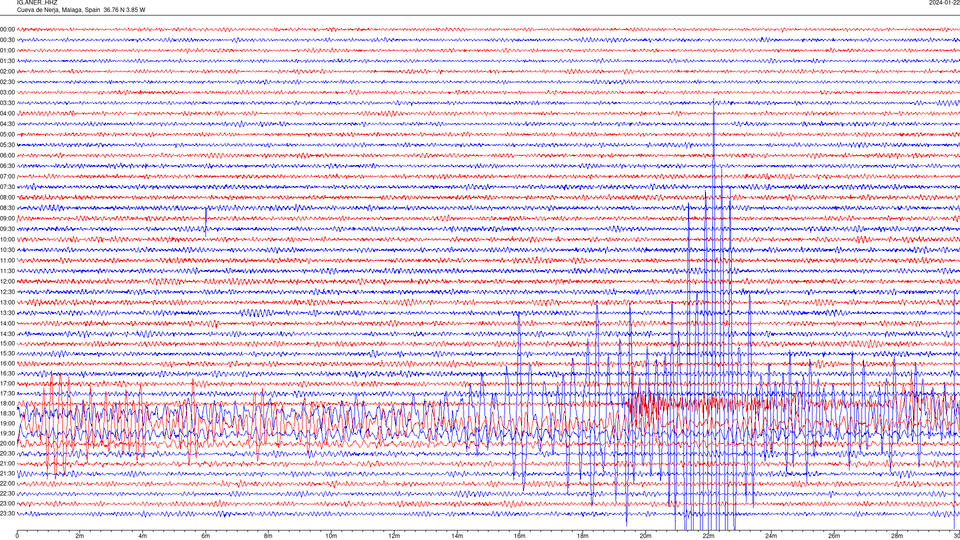Click the '16m' tick label on time axis

(520, 536)
